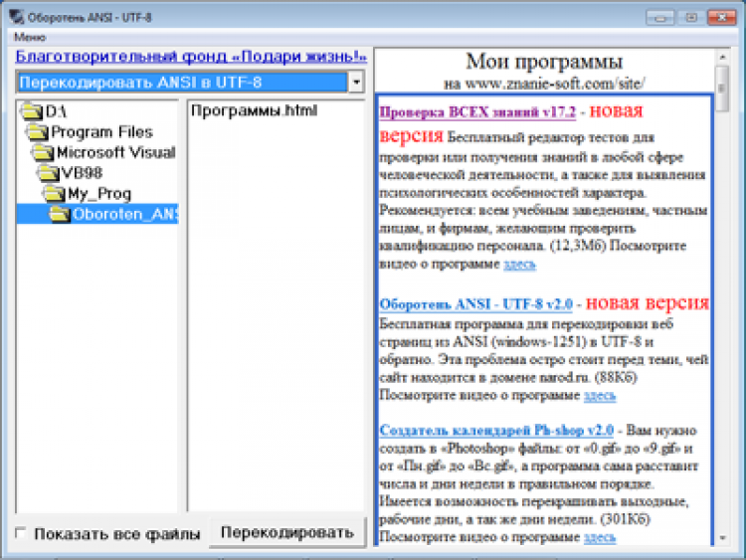
Task: Click the application icon in title bar
Action: [16, 17]
